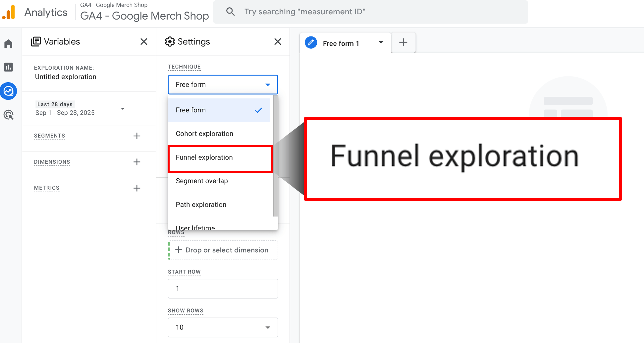The image size is (644, 358).
Task: Open Reports bar chart icon
Action: (9, 67)
